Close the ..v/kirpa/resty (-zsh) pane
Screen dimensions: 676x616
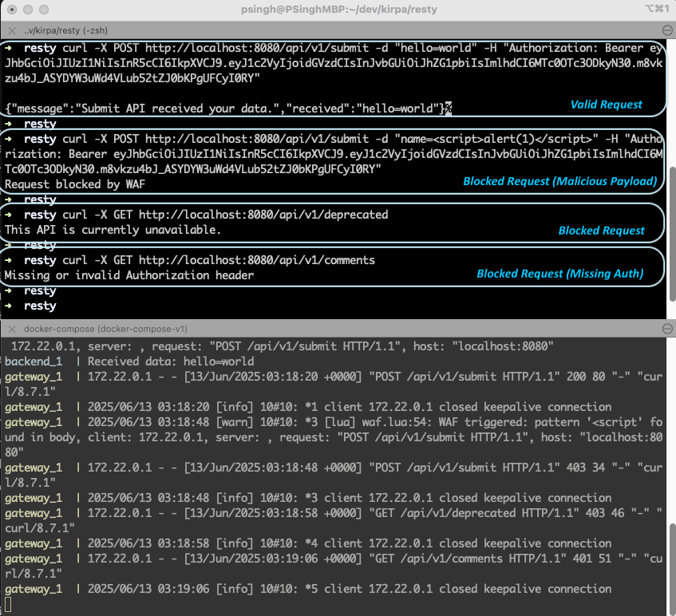coord(12,30)
